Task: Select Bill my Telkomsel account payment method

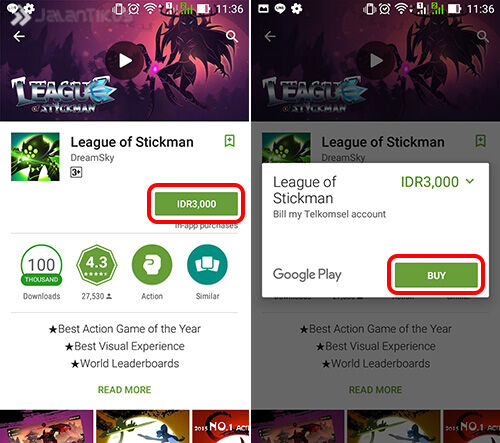Action: pyautogui.click(x=329, y=214)
